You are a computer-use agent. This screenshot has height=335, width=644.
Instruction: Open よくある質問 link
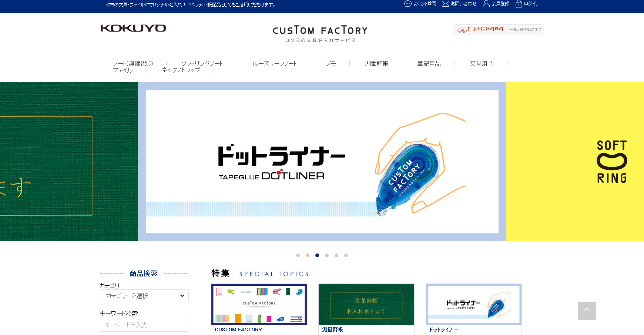coord(425,4)
